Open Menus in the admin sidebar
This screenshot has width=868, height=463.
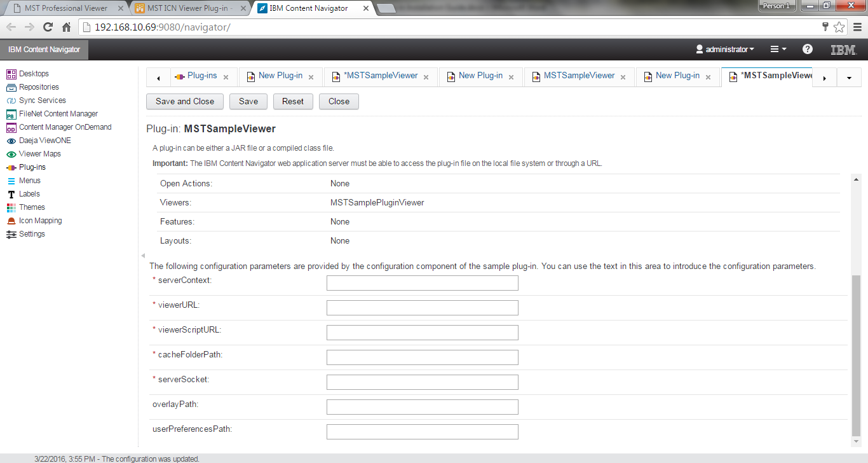pyautogui.click(x=23, y=181)
